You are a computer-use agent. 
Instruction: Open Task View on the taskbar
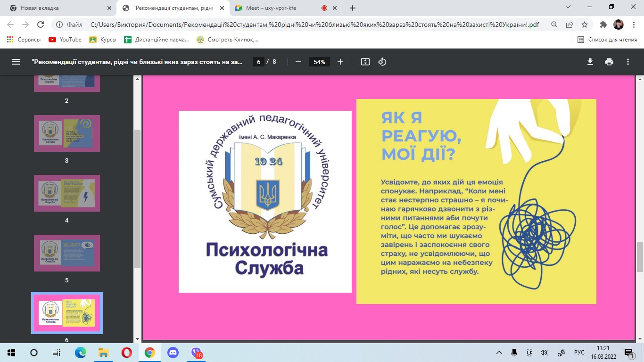(57, 353)
